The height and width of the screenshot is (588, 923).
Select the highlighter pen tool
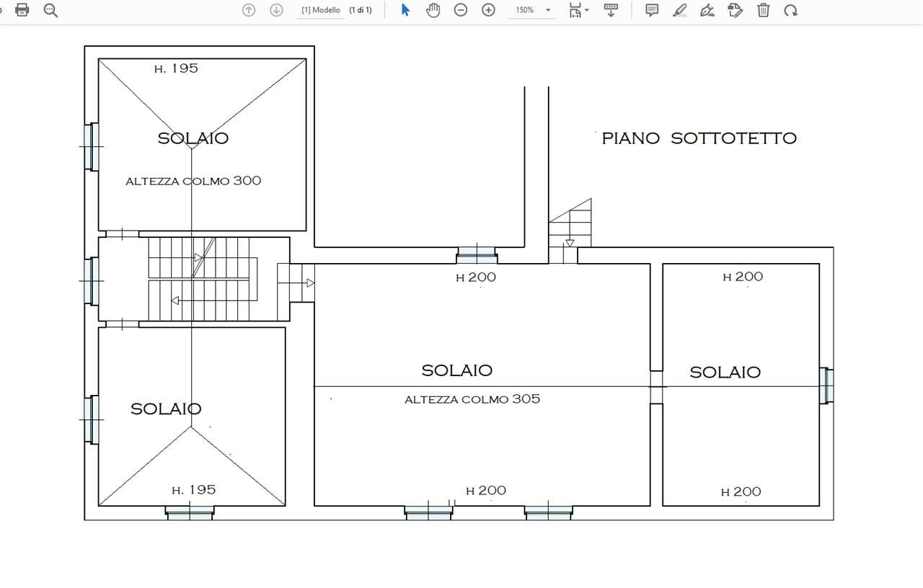coord(679,10)
